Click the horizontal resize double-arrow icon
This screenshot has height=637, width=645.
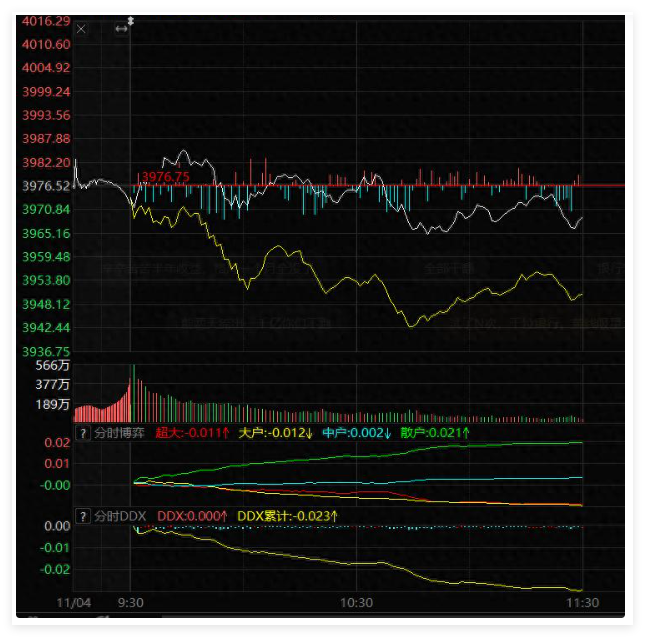click(121, 29)
